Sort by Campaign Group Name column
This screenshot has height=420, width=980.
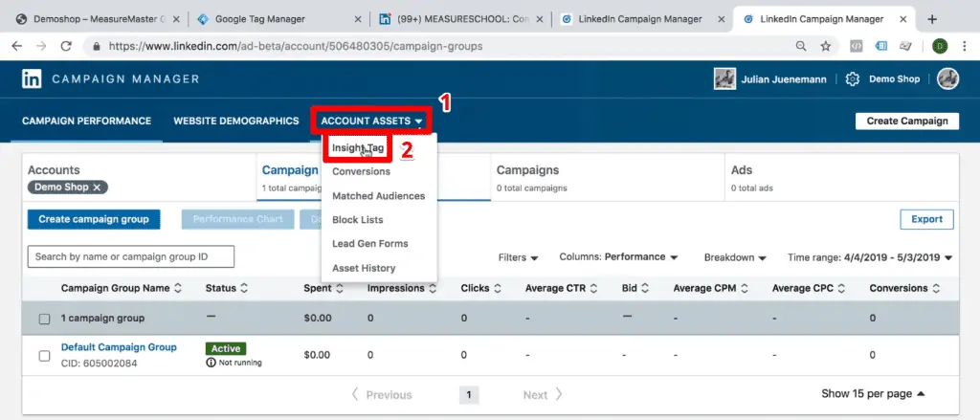[x=177, y=289]
